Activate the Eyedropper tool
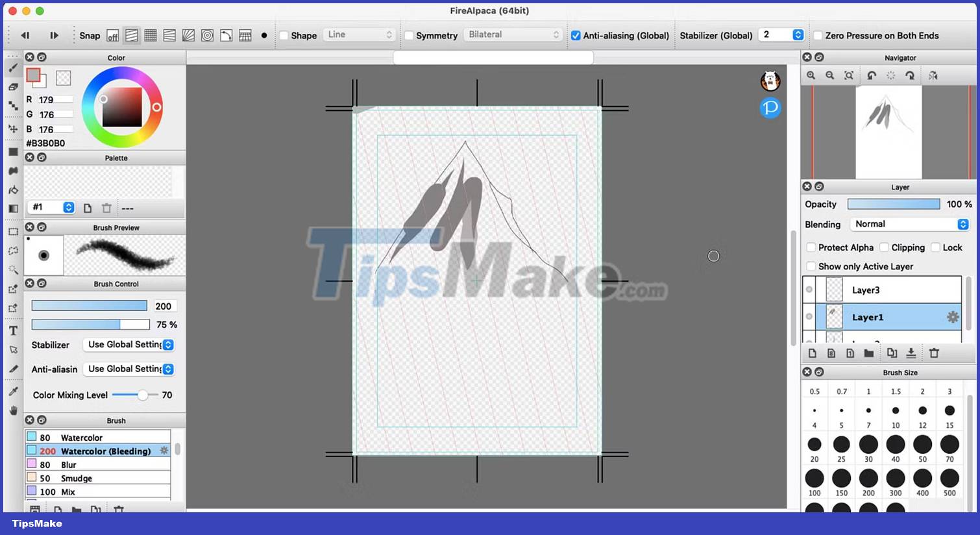The image size is (980, 535). [x=13, y=391]
